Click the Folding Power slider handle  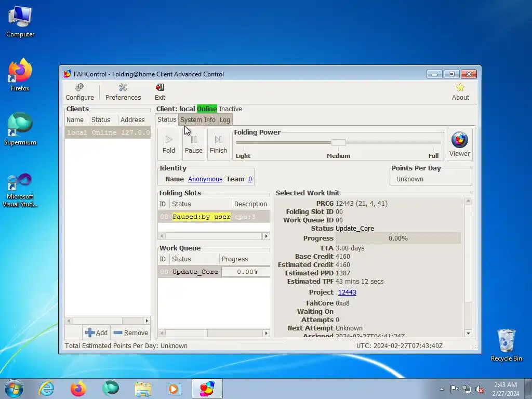coord(338,142)
